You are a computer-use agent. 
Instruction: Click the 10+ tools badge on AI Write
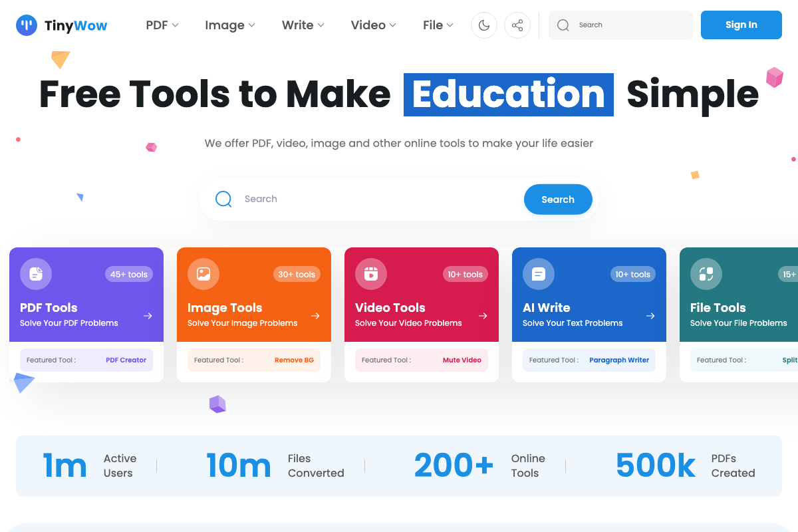[632, 274]
